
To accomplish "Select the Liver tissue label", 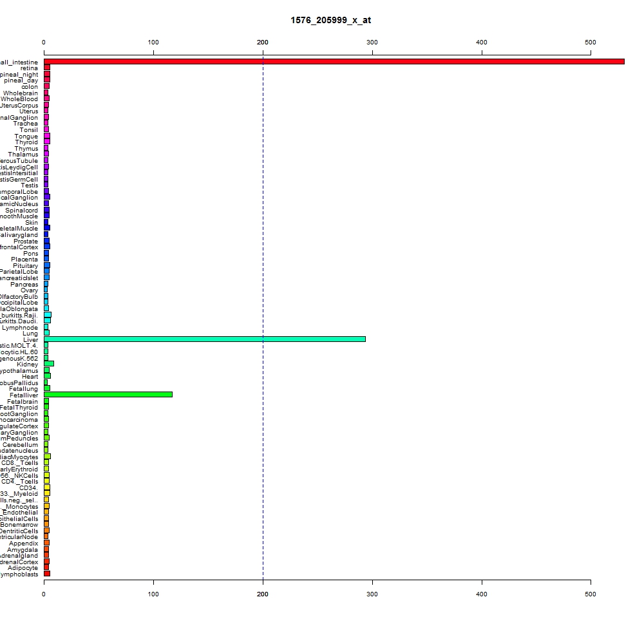I will tap(30, 339).
